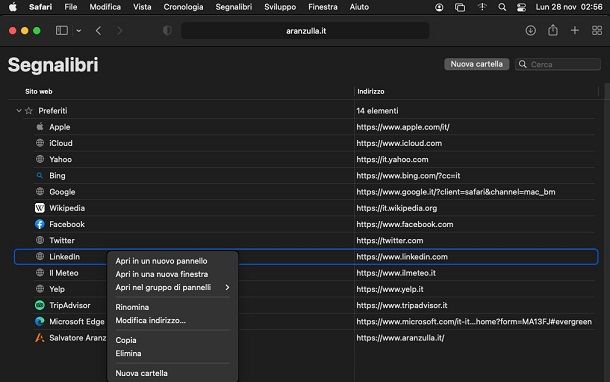Open the sidebar options dropdown chevron
The image size is (610, 382).
click(x=79, y=31)
